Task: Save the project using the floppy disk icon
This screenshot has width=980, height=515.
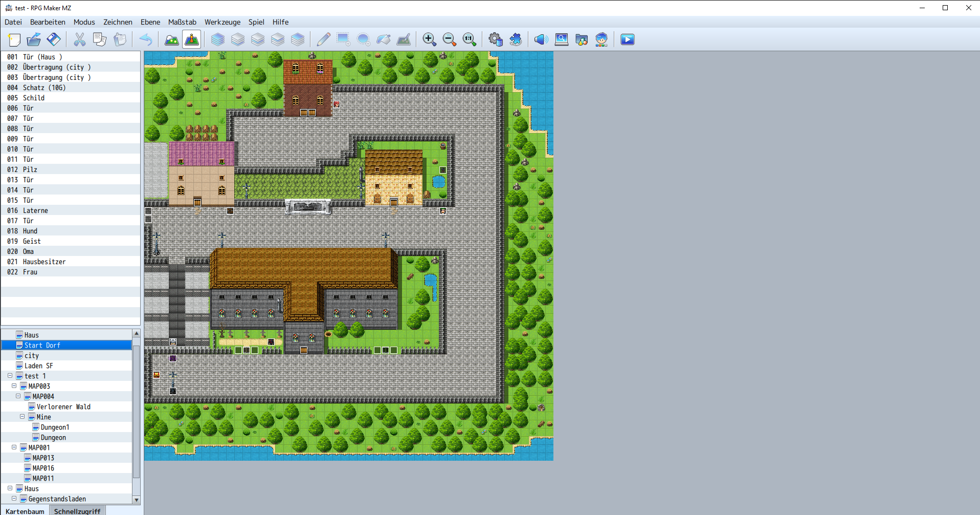Action: [x=54, y=39]
